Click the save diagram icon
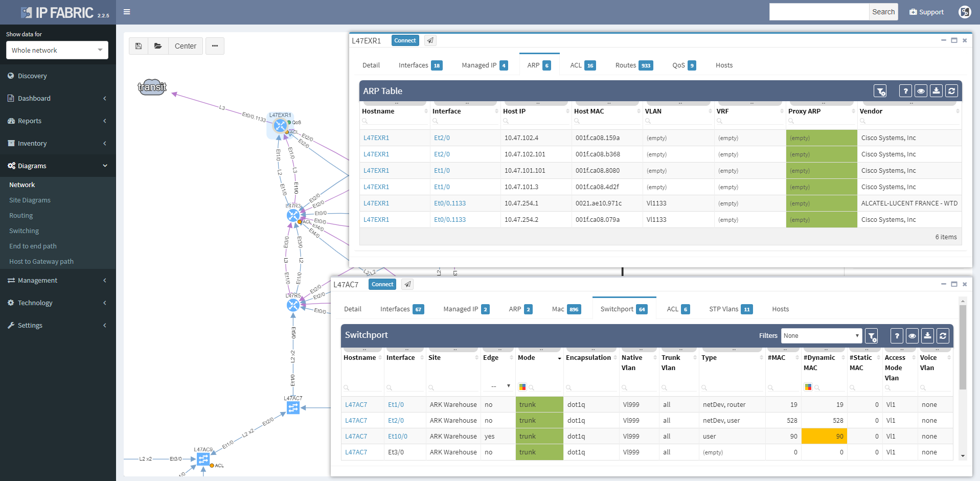The image size is (980, 481). coord(139,46)
